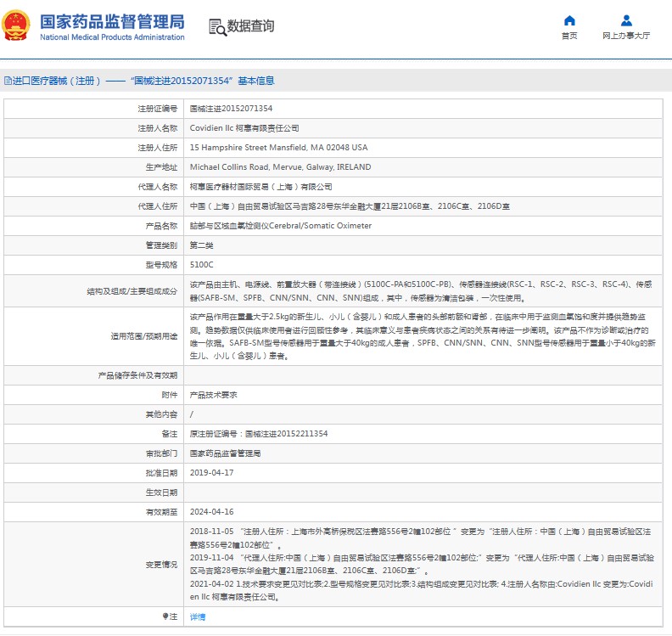This screenshot has width=672, height=636.
Task: Click the 批准日期 row label
Action: [x=161, y=473]
